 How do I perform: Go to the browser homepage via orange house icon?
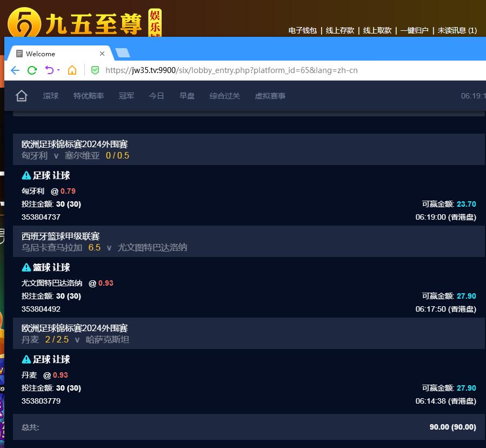[72, 70]
